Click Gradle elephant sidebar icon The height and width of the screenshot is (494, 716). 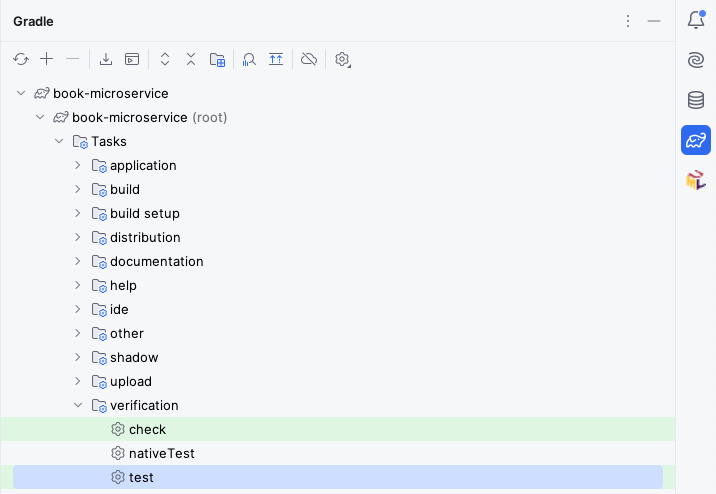pyautogui.click(x=696, y=140)
